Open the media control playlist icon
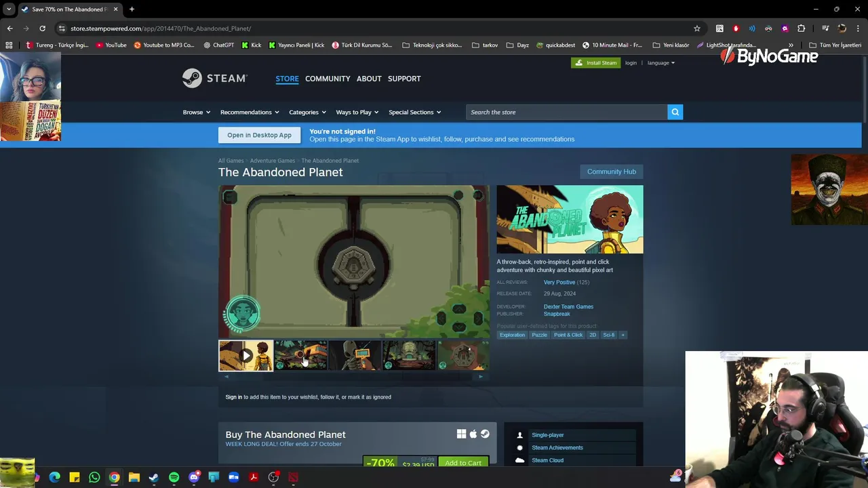 pos(825,28)
